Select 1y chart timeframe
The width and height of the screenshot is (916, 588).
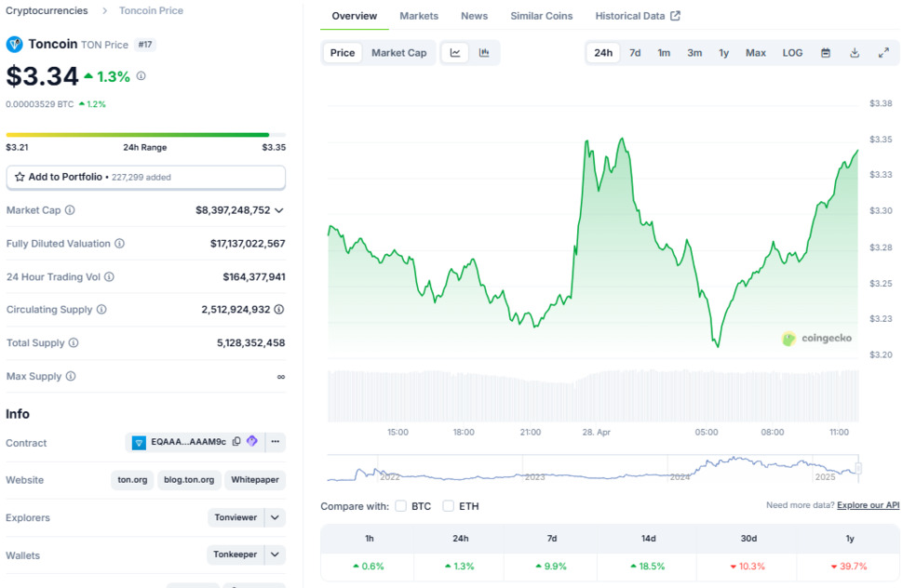click(724, 53)
